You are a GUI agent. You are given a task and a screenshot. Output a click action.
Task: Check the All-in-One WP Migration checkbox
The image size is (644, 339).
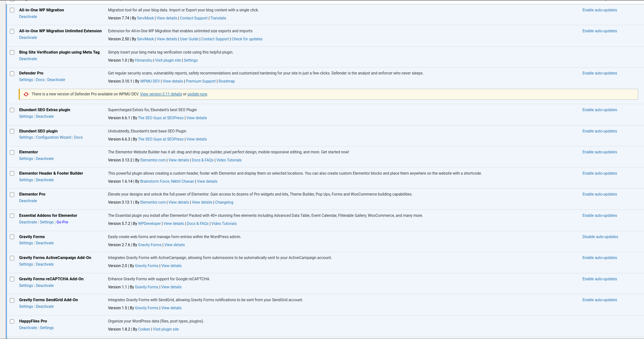tap(12, 10)
